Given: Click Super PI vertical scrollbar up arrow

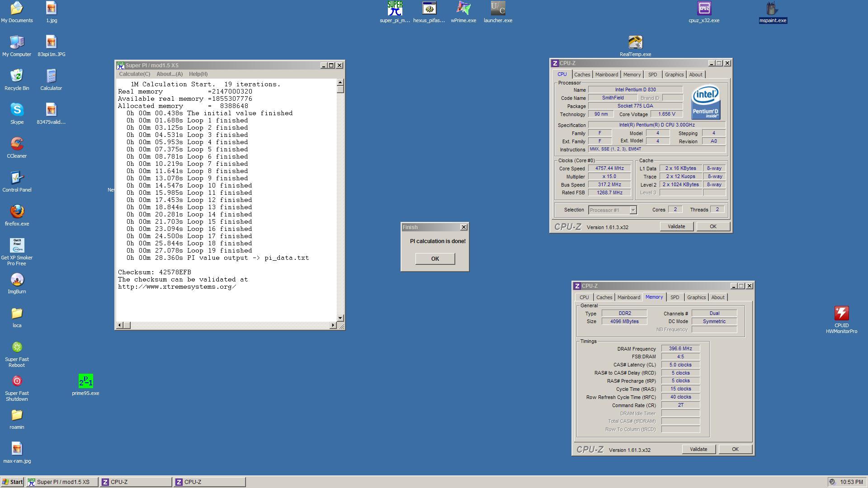Looking at the screenshot, I should 340,82.
